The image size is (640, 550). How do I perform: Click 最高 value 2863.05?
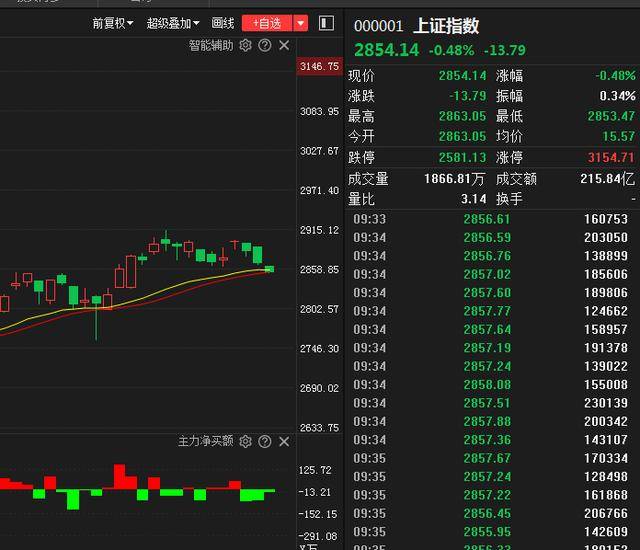coord(462,116)
